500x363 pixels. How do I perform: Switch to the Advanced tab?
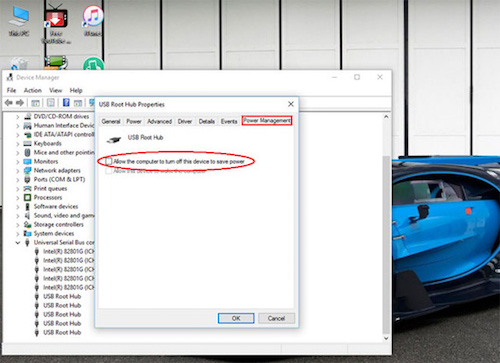[160, 121]
